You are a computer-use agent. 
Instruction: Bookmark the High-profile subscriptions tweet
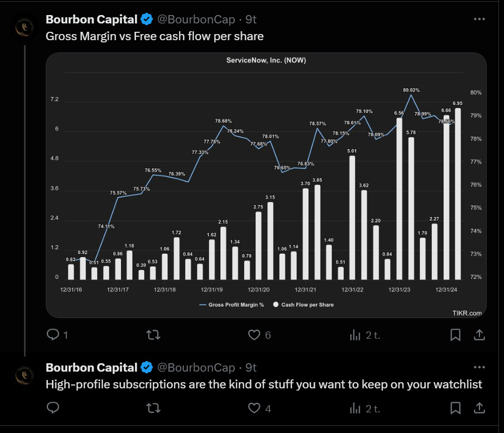click(455, 408)
